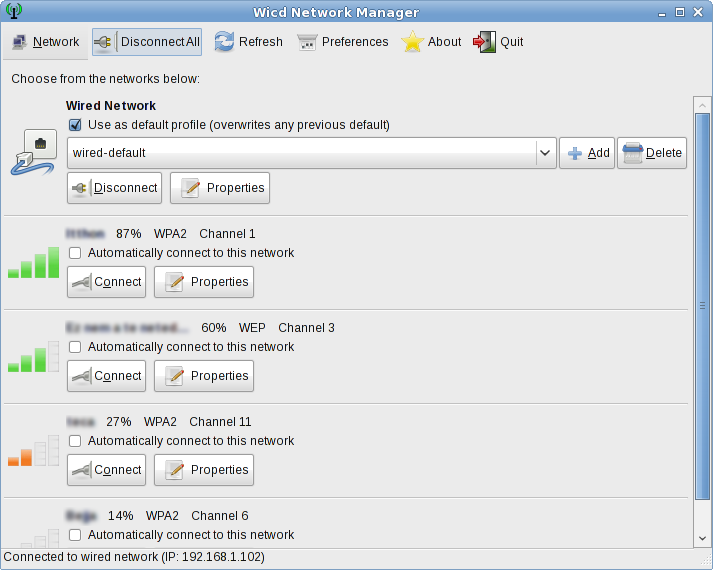Viewport: 713px width, 570px height.
Task: Delete the selected wired profile
Action: pos(652,153)
